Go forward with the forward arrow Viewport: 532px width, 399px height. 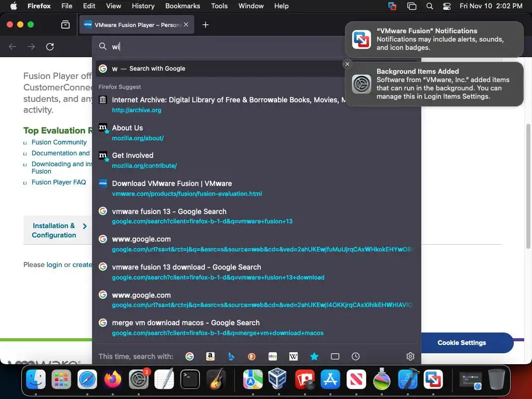pos(31,46)
